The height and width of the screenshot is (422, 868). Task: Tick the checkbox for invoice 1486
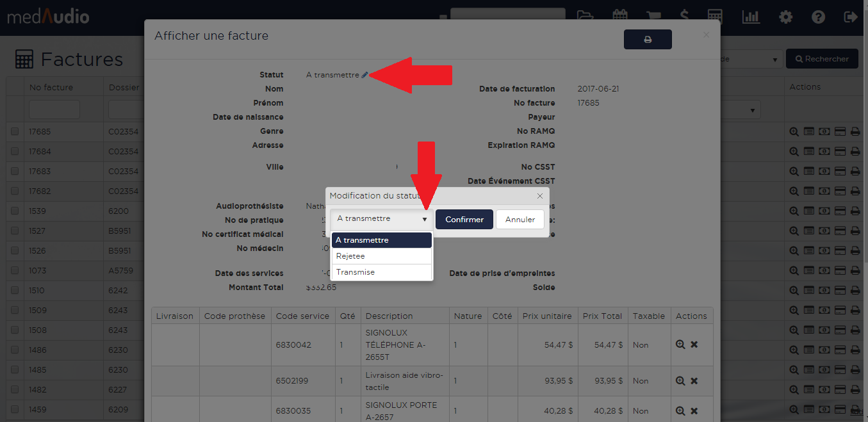coord(15,350)
